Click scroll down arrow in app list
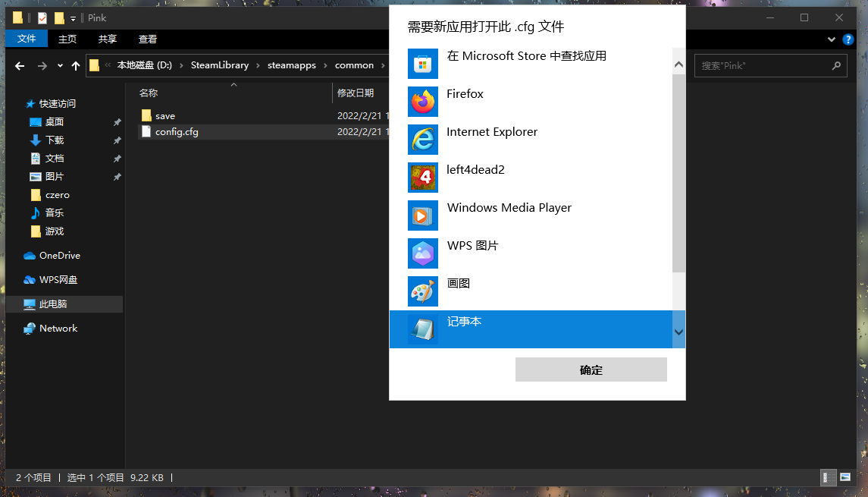Image resolution: width=868 pixels, height=497 pixels. [678, 332]
